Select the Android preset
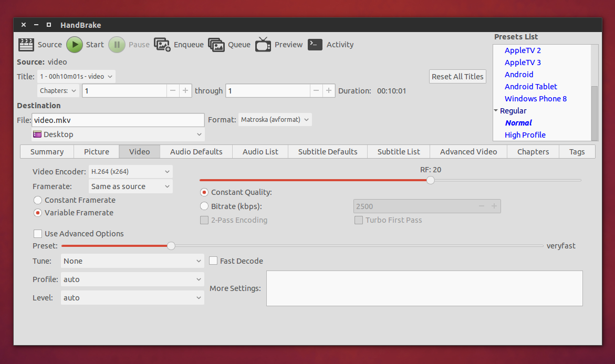 518,75
